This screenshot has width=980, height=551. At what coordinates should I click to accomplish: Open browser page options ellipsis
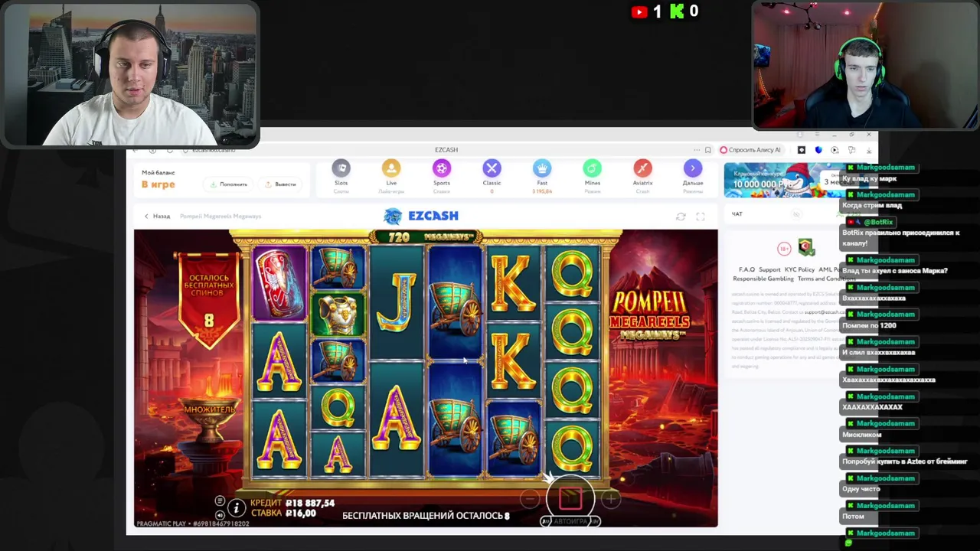[696, 150]
